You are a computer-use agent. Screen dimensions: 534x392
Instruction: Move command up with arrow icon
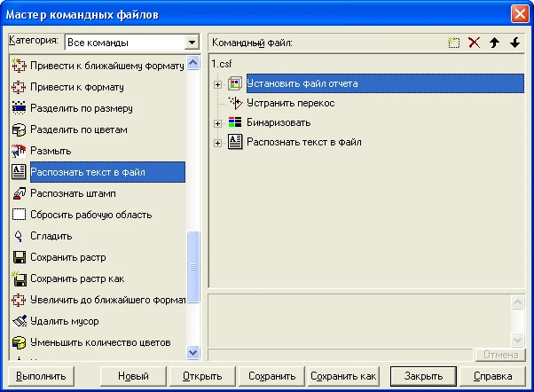[x=495, y=43]
